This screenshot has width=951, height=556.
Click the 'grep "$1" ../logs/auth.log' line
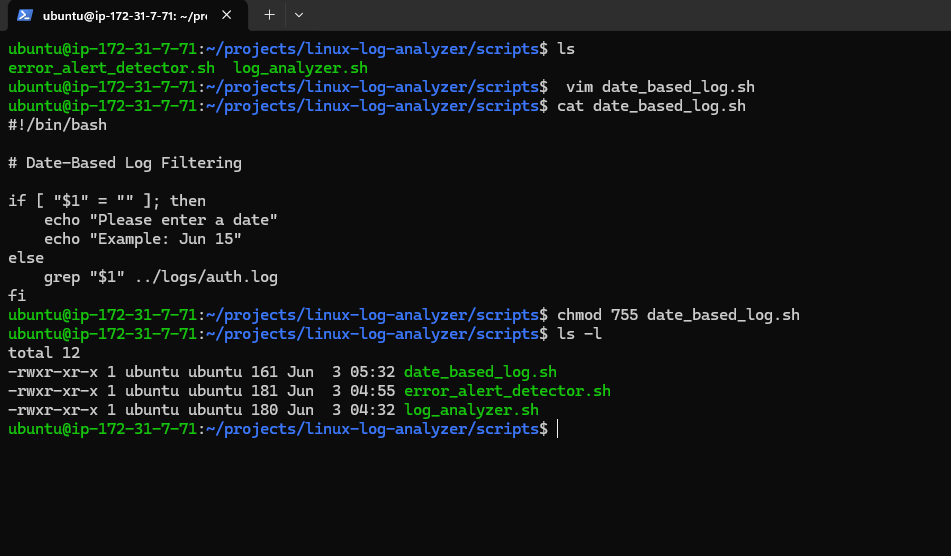pos(161,277)
